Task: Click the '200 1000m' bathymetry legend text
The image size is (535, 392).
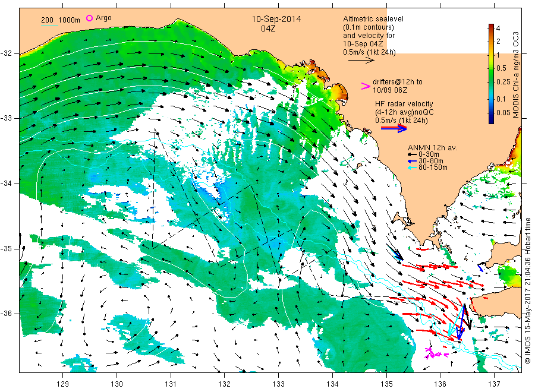Action: (61, 20)
